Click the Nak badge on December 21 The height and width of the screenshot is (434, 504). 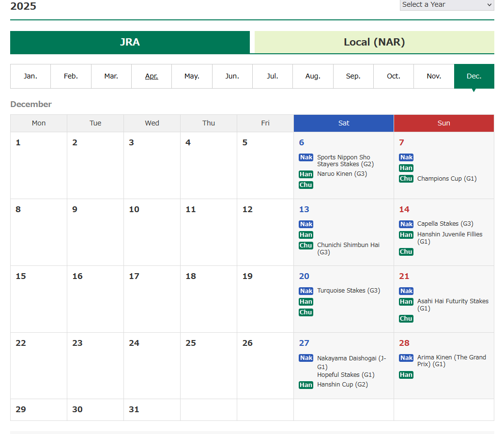click(406, 291)
